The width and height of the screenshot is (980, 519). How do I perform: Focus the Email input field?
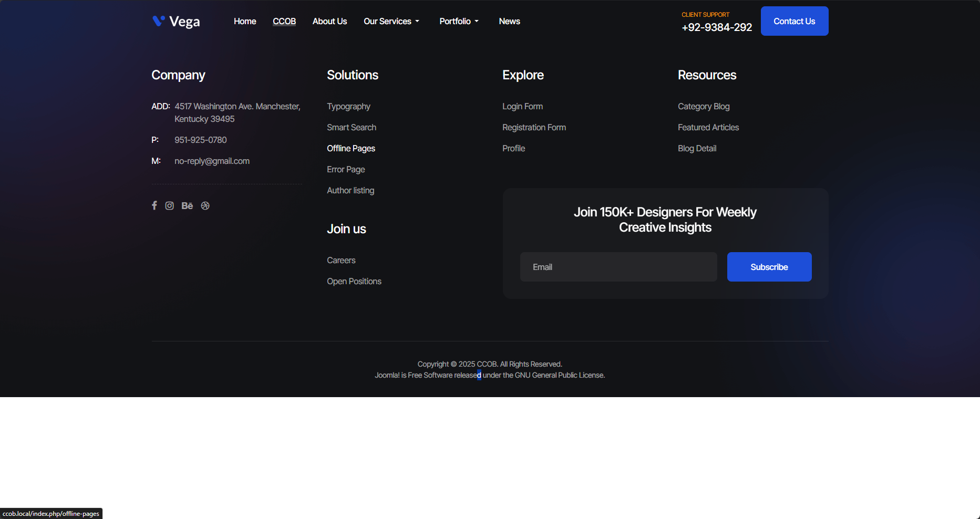point(618,267)
